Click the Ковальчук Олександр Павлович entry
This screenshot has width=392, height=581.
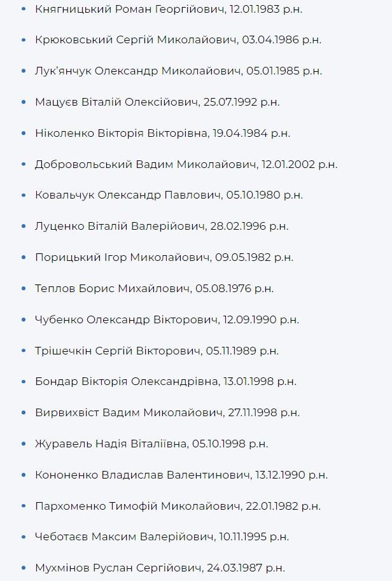pos(169,195)
